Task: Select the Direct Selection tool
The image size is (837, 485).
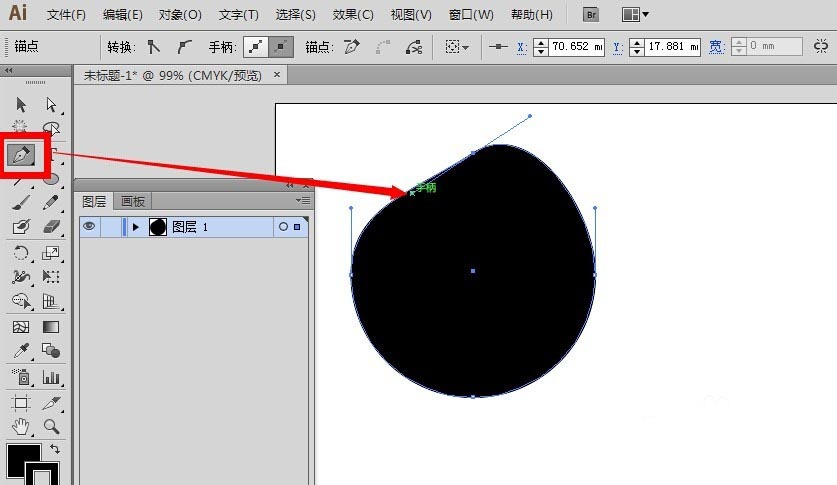Action: coord(51,105)
